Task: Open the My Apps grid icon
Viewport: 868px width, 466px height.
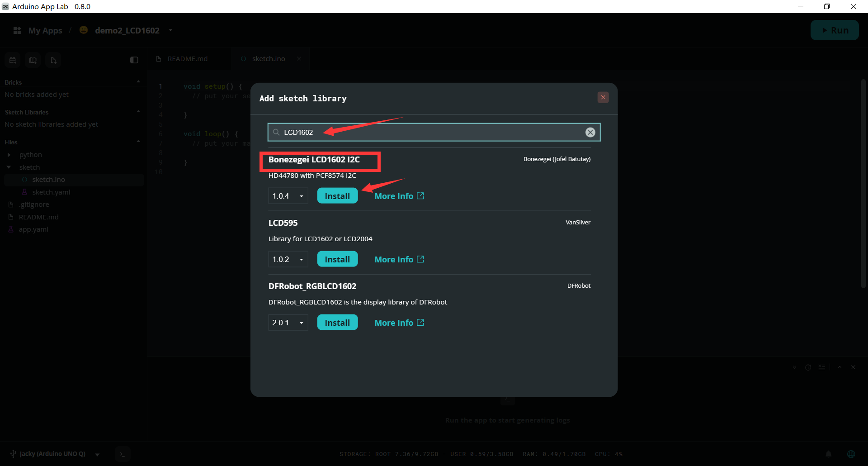Action: point(17,30)
